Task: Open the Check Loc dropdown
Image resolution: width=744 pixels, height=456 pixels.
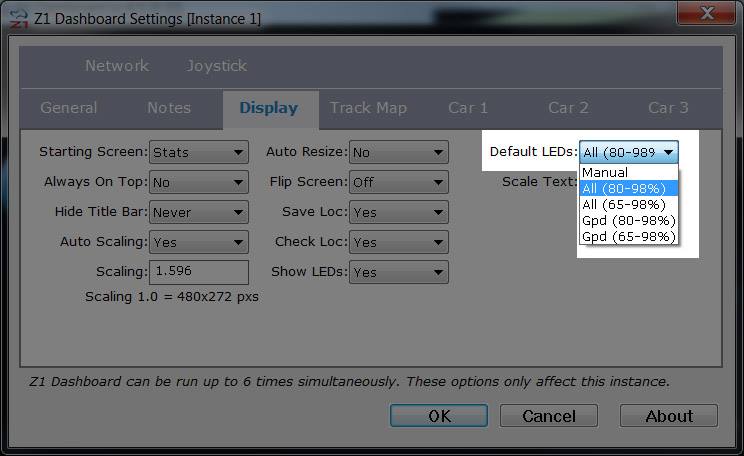Action: pyautogui.click(x=399, y=242)
